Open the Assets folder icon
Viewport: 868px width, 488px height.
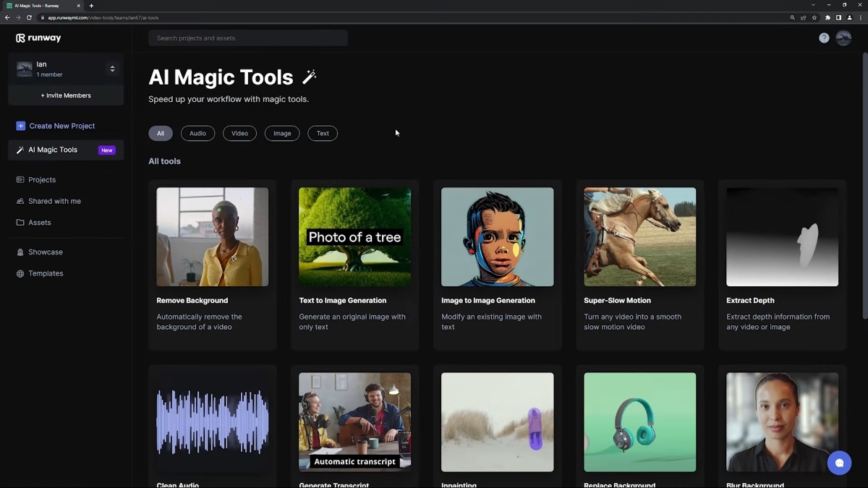[20, 222]
